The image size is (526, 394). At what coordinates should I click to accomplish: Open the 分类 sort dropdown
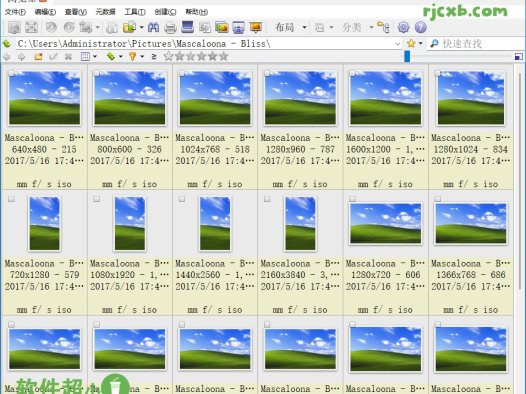point(358,27)
